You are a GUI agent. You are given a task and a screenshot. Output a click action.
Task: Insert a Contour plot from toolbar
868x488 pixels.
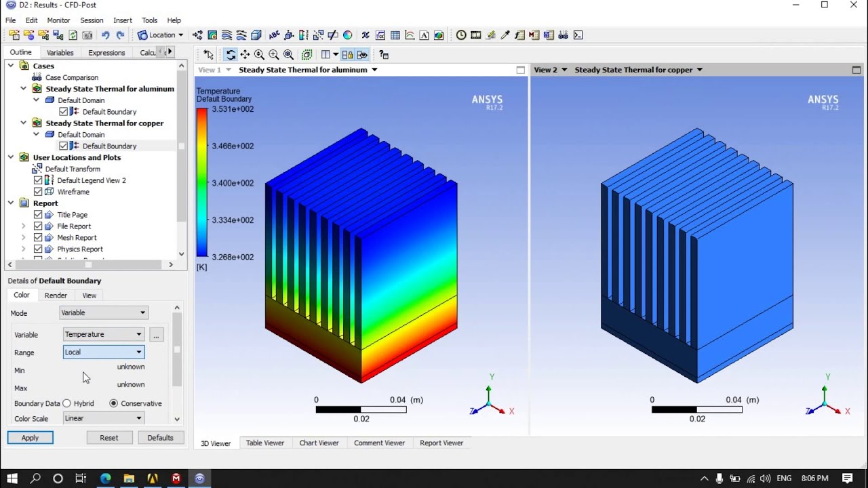pos(212,35)
